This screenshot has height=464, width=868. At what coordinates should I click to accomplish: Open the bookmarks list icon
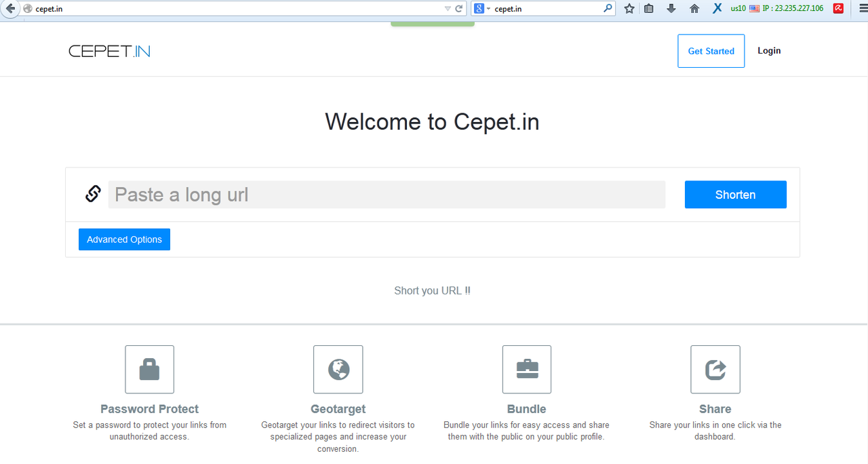(x=649, y=9)
